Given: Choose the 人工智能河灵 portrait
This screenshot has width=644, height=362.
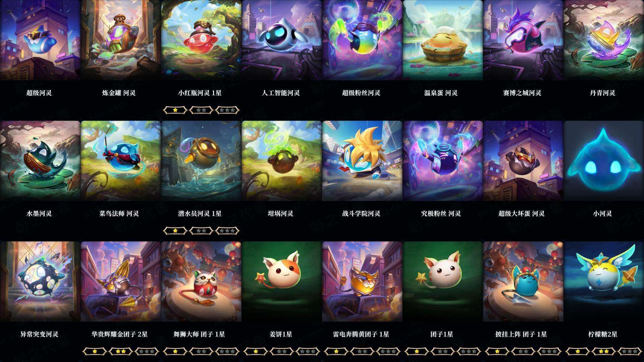Looking at the screenshot, I should pos(281,40).
